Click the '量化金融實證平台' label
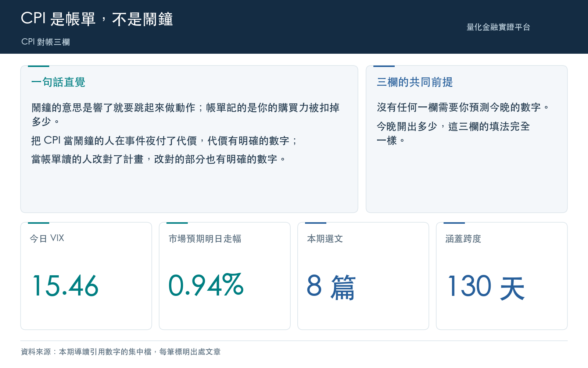 (498, 27)
